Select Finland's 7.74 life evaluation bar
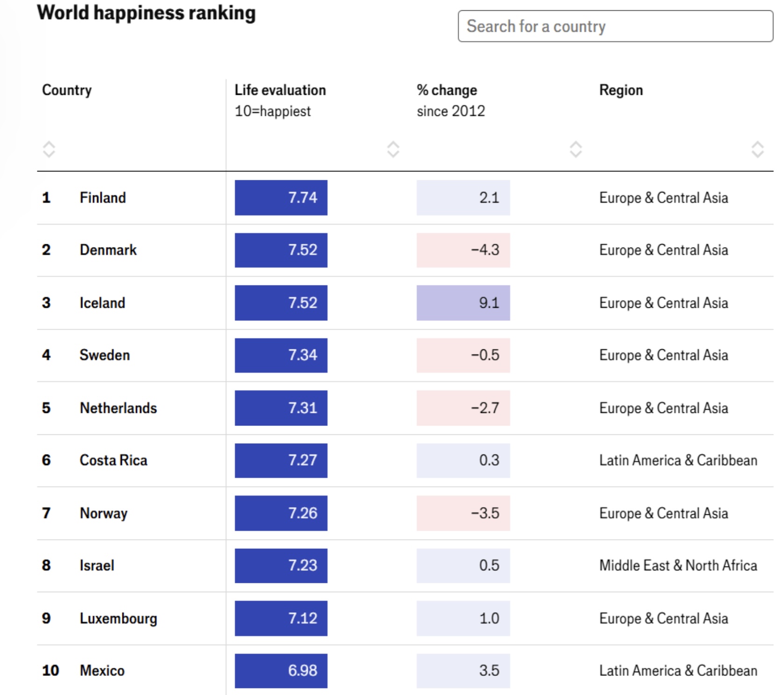 [x=281, y=198]
